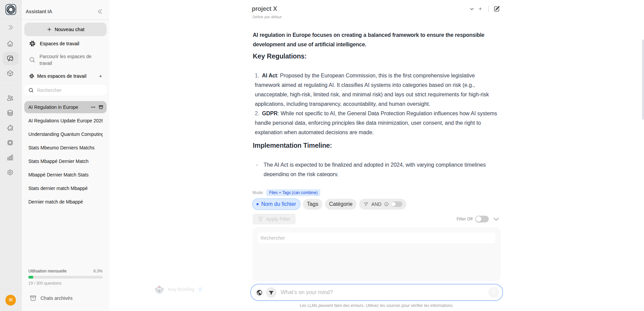The width and height of the screenshot is (644, 311).
Task: Select the Catégorie filter tab
Action: (341, 204)
